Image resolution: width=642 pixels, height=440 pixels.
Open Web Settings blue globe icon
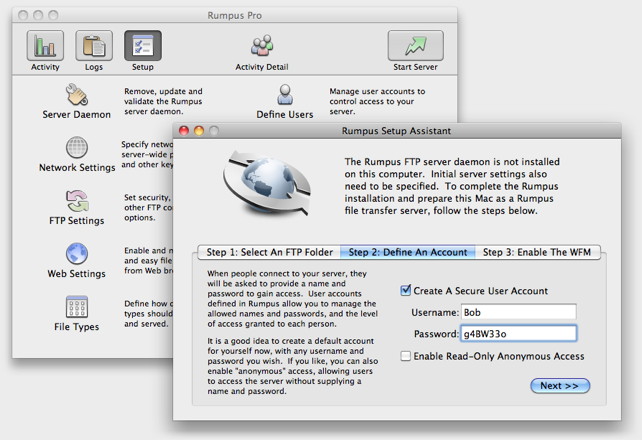[77, 253]
